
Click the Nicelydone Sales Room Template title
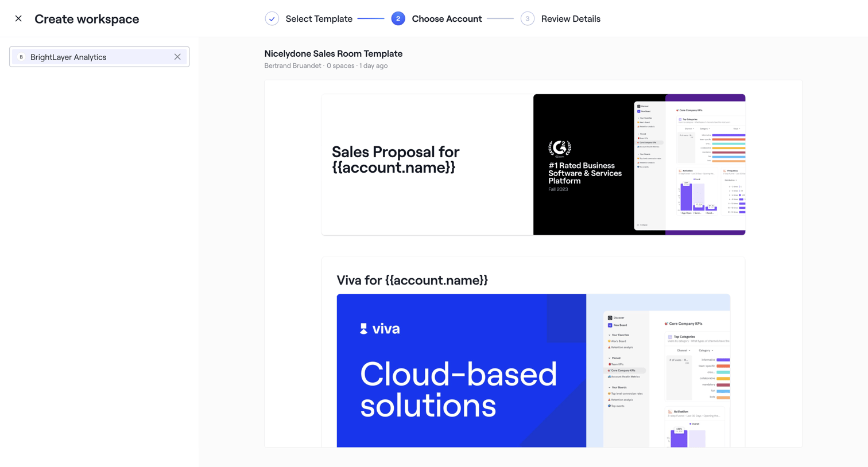(x=334, y=53)
